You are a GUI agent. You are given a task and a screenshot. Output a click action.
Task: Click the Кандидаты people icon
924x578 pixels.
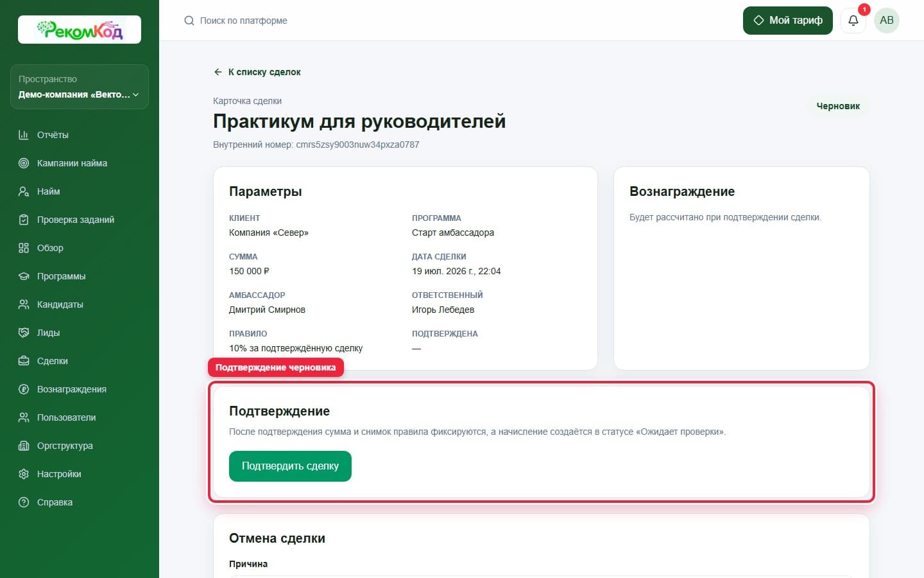[x=24, y=304]
